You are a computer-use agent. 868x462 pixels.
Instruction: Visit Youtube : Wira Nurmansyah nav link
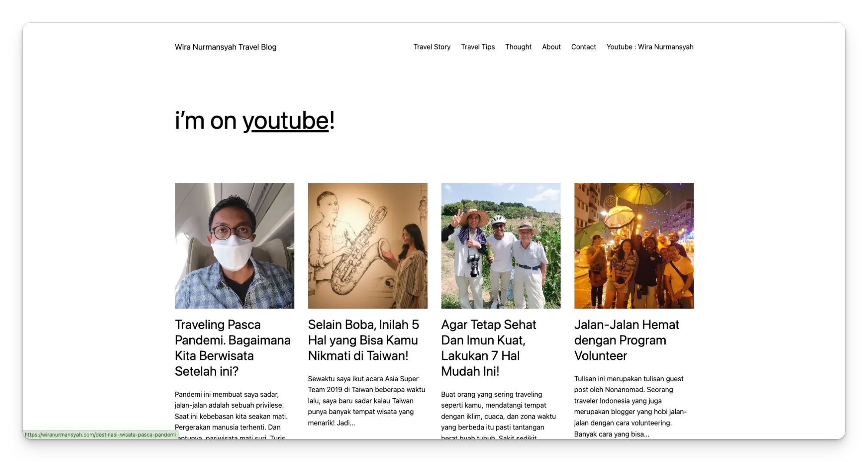point(650,47)
